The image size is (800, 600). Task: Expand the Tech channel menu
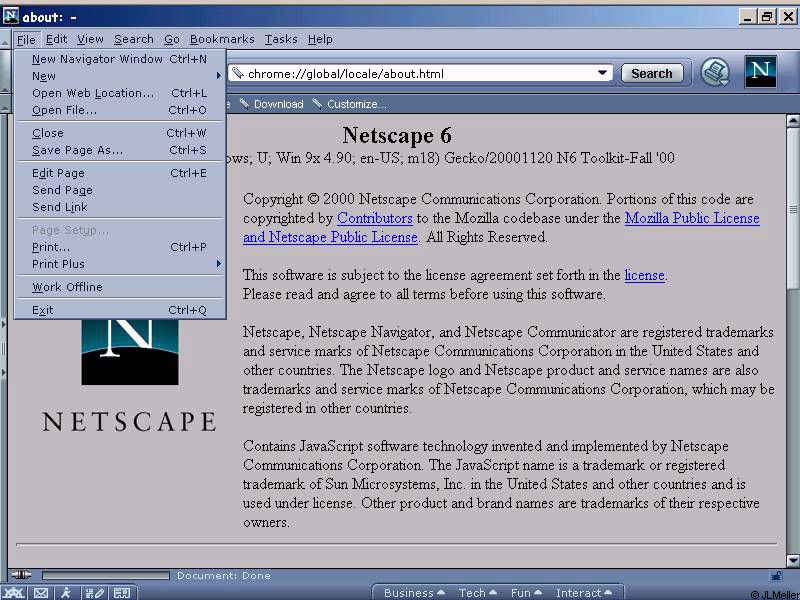[x=477, y=593]
